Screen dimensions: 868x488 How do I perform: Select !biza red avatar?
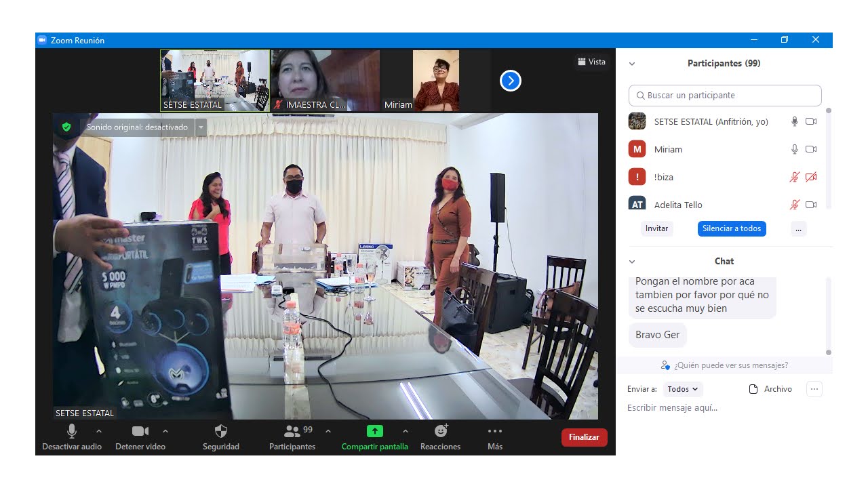tap(637, 177)
